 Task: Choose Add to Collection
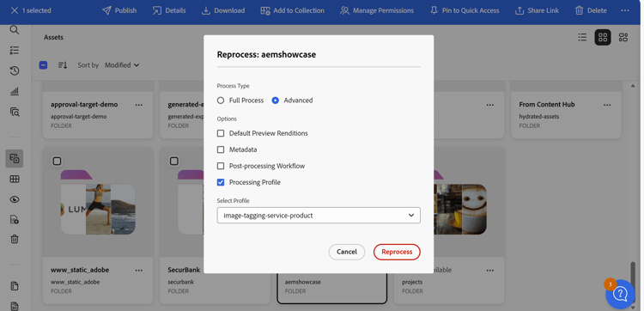point(292,10)
